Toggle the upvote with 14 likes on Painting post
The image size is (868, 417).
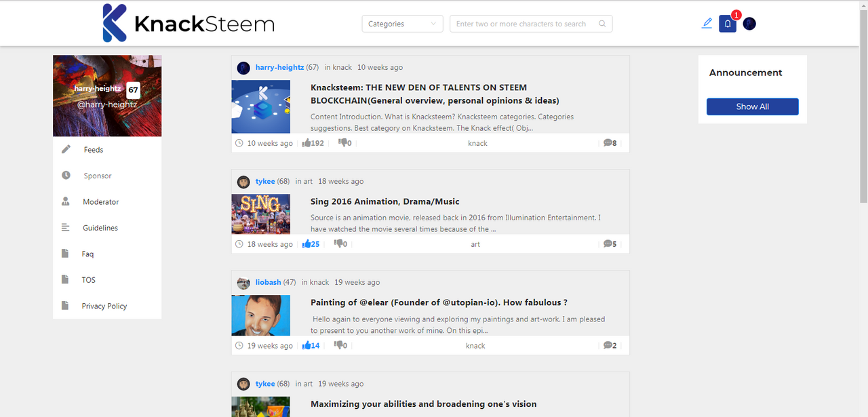307,345
